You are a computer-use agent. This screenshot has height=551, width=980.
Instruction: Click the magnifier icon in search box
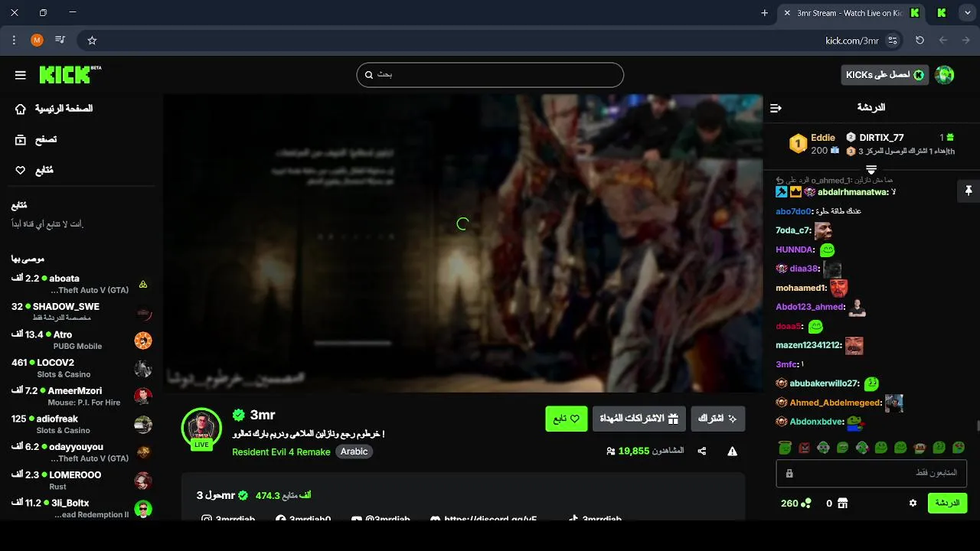pyautogui.click(x=369, y=75)
